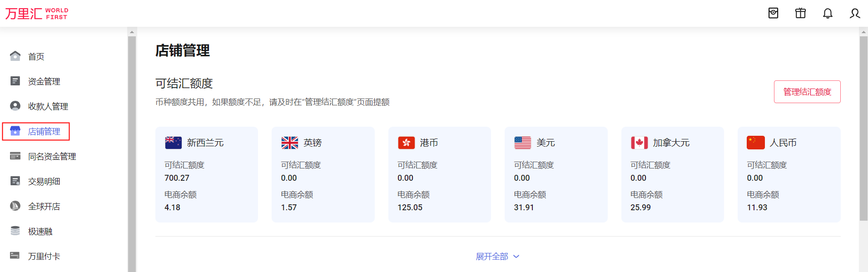Expand all currencies with 展开全部
Viewport: 868px width, 272px height.
pyautogui.click(x=492, y=257)
